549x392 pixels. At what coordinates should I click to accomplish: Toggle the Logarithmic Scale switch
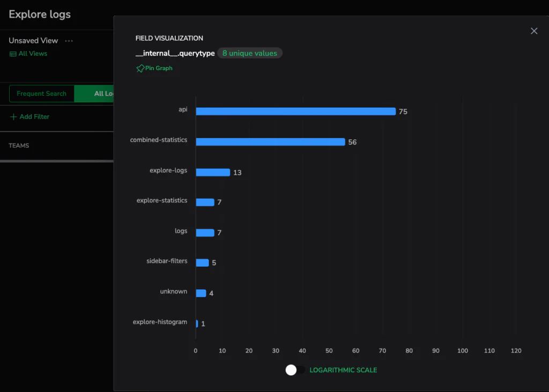(295, 370)
